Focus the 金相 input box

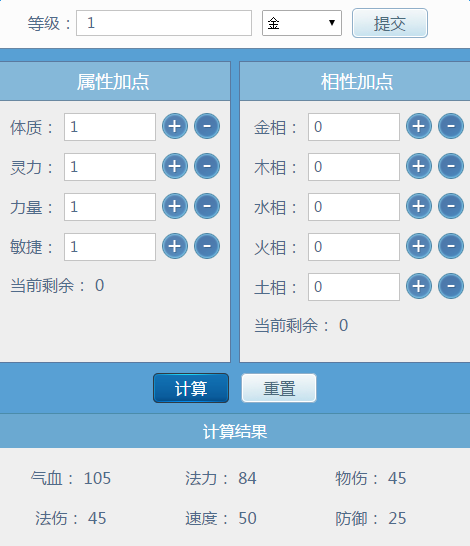pyautogui.click(x=354, y=127)
